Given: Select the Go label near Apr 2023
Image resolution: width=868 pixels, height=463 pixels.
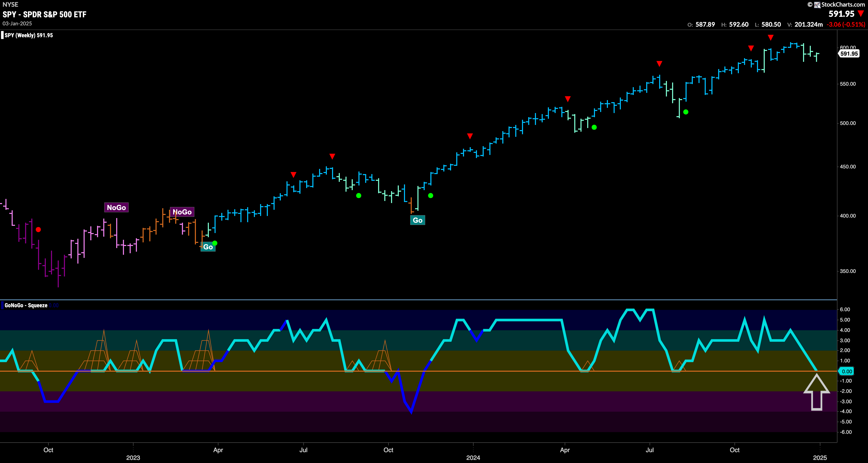Looking at the screenshot, I should click(208, 247).
